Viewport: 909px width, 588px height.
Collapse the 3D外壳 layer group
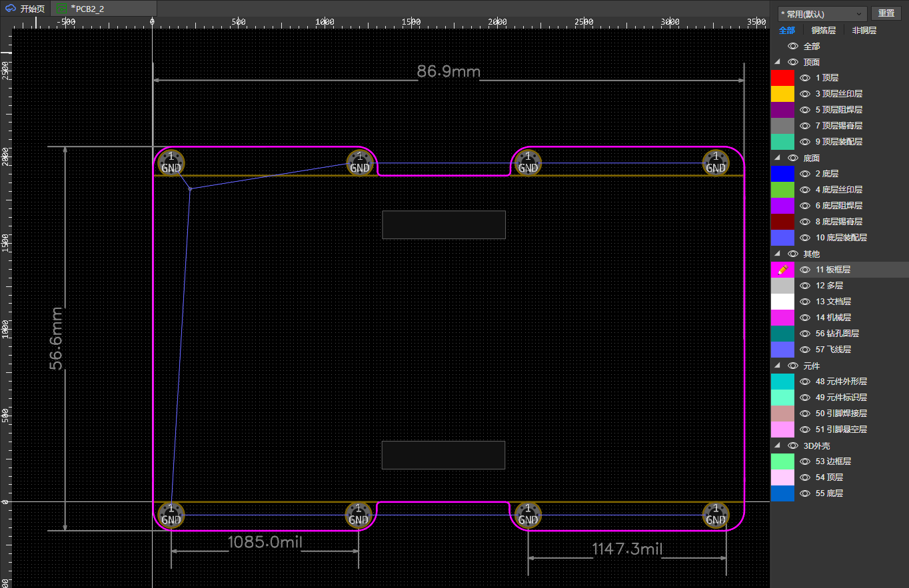(x=777, y=445)
